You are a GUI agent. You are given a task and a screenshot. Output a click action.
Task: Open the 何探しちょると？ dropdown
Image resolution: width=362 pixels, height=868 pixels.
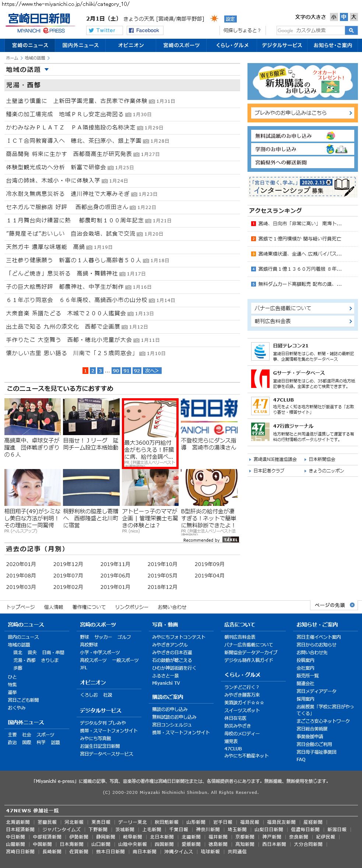click(x=242, y=30)
